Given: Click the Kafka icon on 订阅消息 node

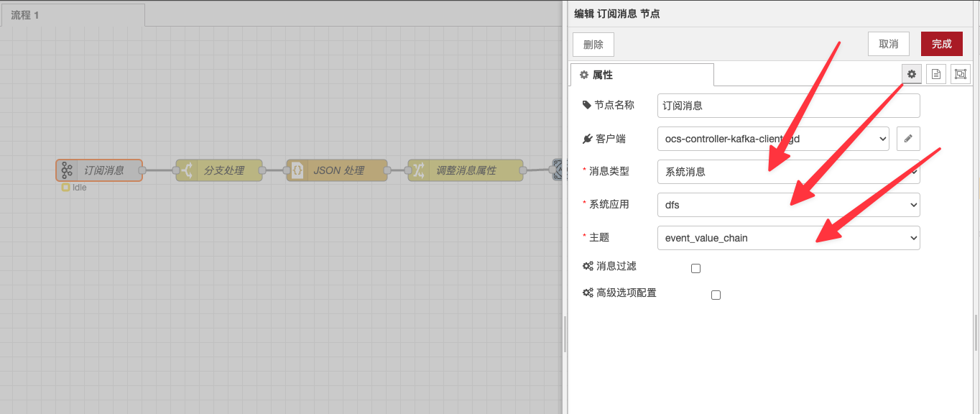Looking at the screenshot, I should (67, 170).
